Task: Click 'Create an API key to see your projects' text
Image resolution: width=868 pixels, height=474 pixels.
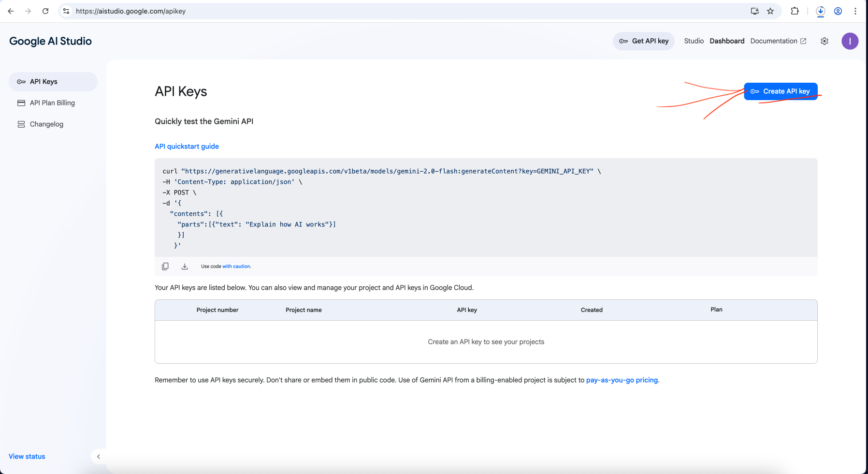Action: [486, 342]
